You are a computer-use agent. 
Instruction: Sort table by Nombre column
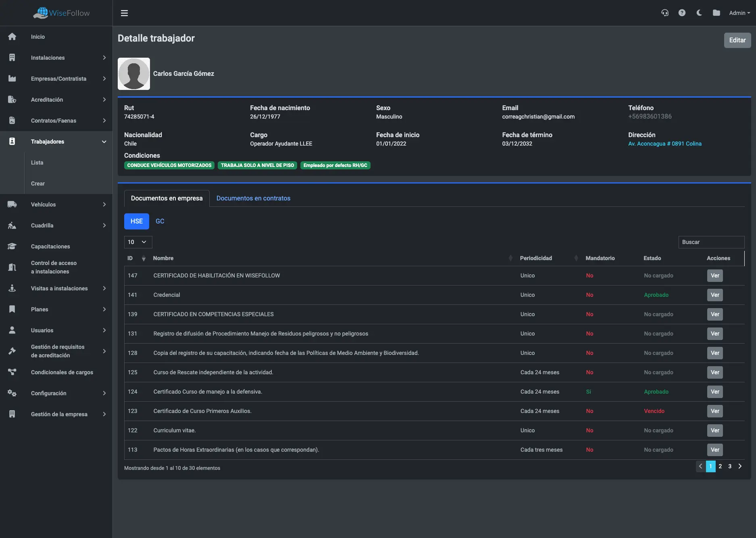(333, 258)
